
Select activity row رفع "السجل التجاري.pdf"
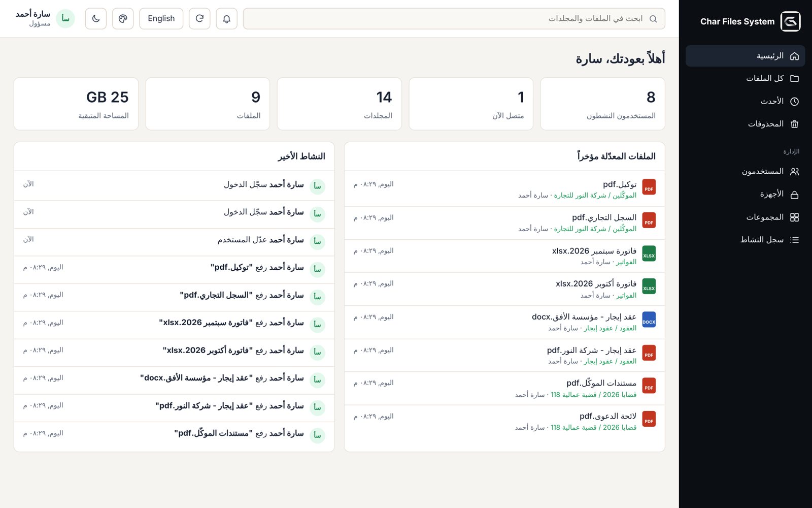pyautogui.click(x=174, y=297)
